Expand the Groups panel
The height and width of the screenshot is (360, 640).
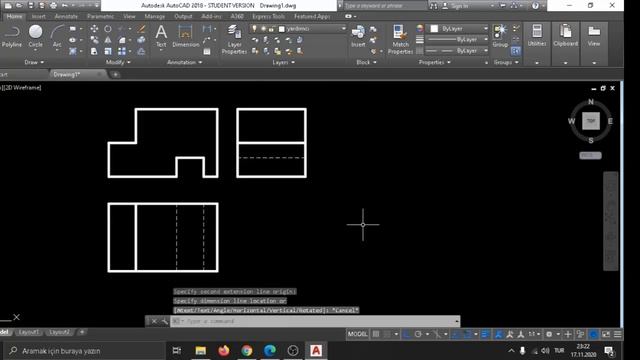point(506,62)
